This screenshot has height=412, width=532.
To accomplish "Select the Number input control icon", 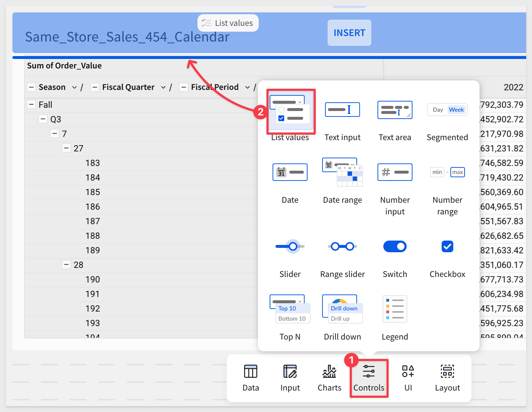I will pyautogui.click(x=395, y=173).
